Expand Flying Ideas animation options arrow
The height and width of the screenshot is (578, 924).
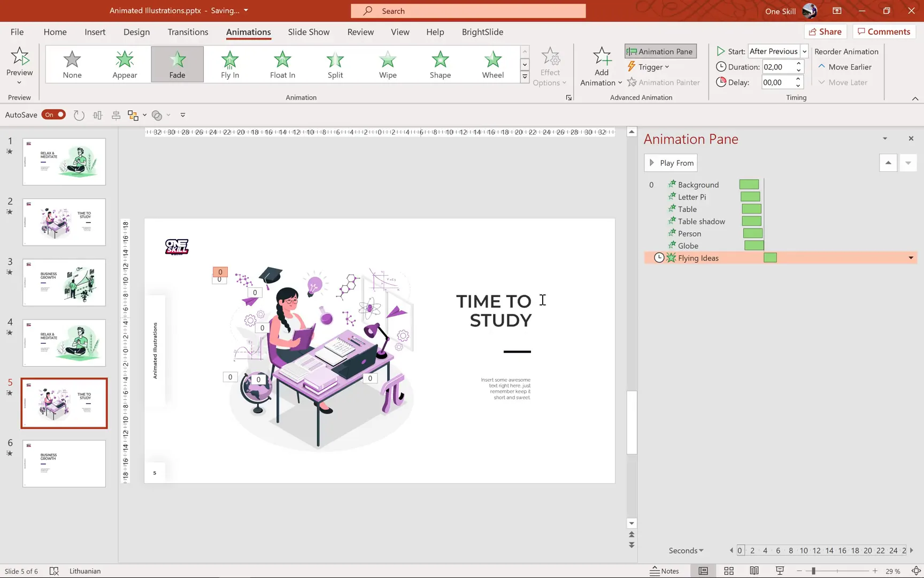point(911,258)
